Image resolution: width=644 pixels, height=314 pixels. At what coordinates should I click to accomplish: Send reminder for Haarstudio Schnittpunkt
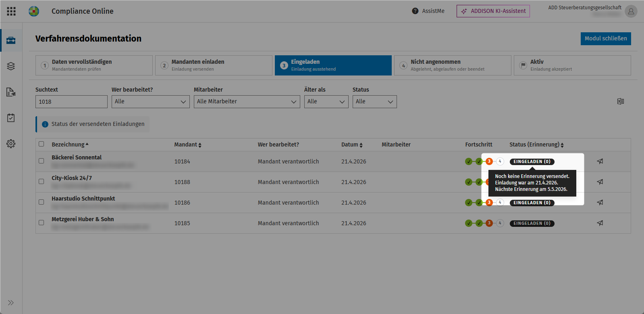pos(600,203)
